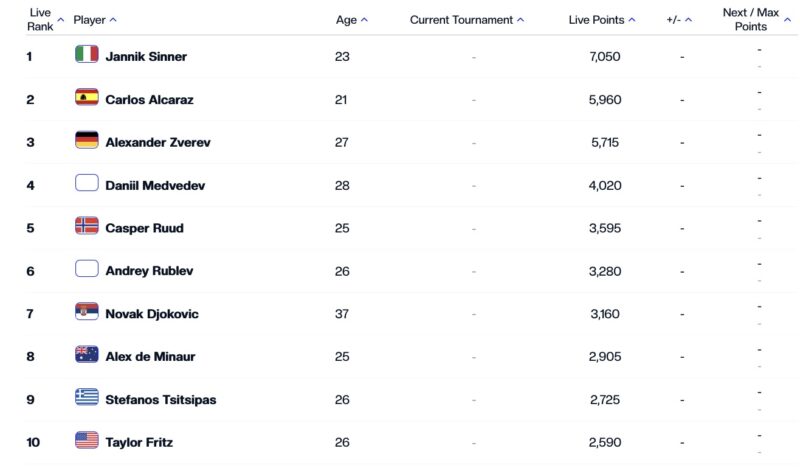The width and height of the screenshot is (800, 471).
Task: Sort by Current Tournament column
Action: [467, 19]
